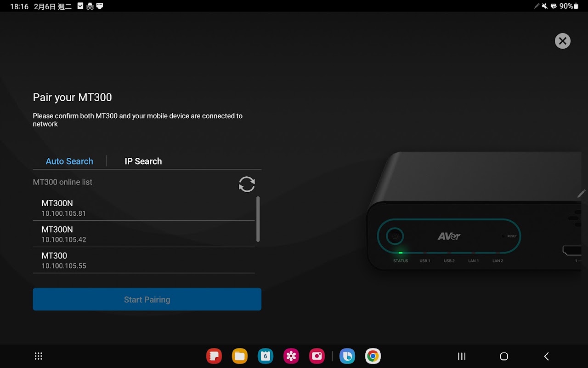
Task: Pick MT300 device at 10.100.105.55
Action: click(144, 260)
